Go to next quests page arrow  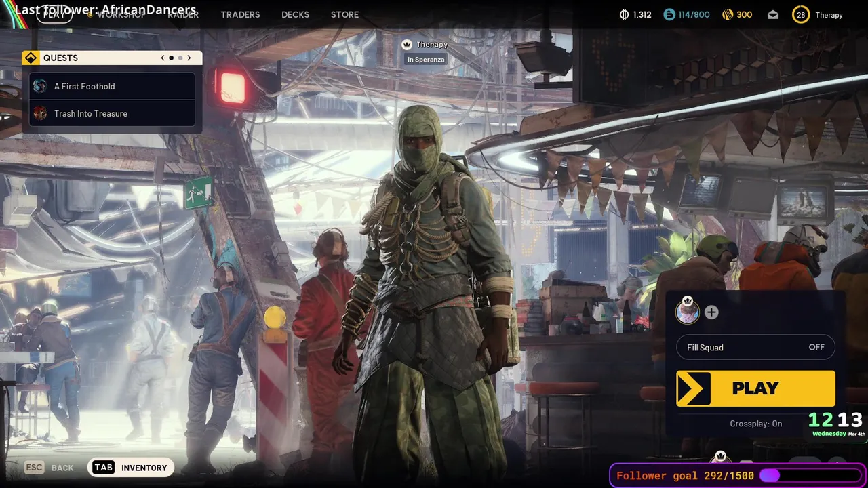189,58
